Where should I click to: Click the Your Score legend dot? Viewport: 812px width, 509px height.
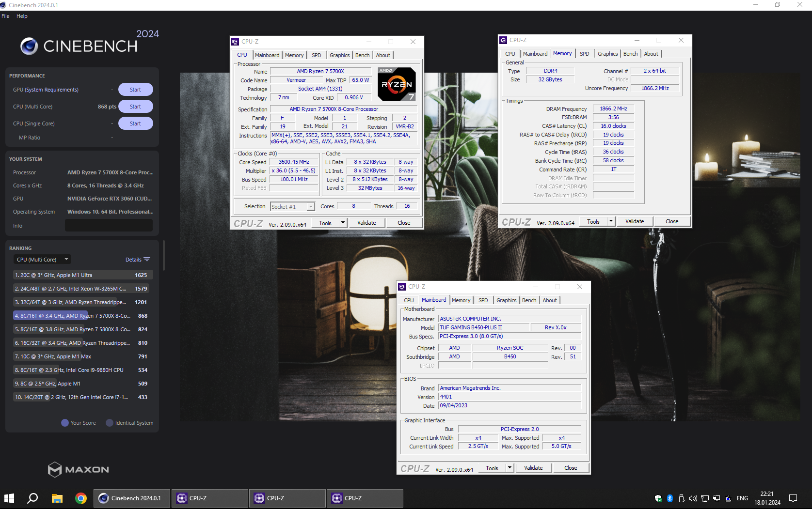[65, 423]
